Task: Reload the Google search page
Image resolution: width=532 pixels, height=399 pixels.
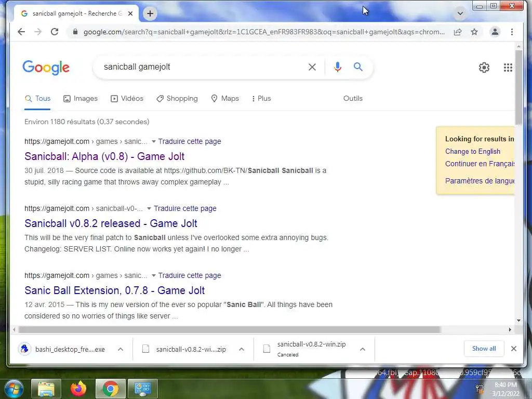Action: click(55, 32)
